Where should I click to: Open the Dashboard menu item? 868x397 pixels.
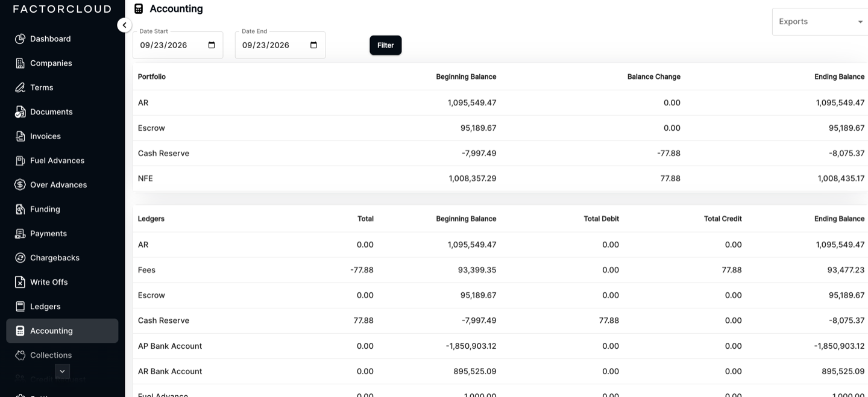pos(62,39)
